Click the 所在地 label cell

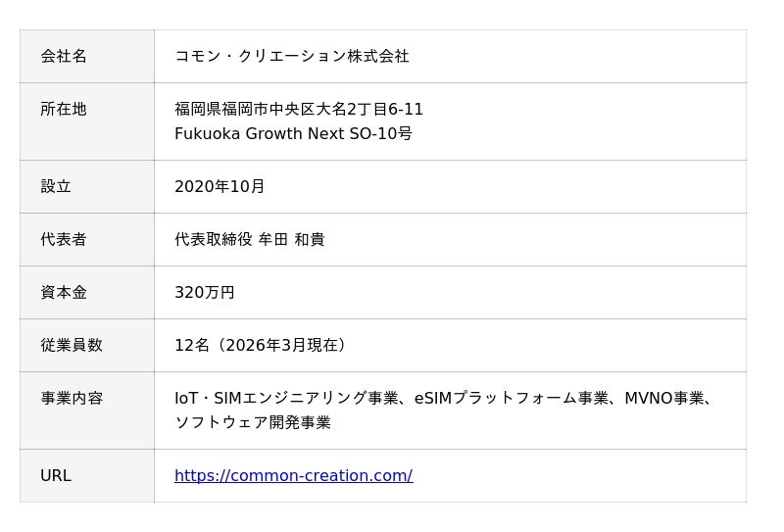[64, 110]
